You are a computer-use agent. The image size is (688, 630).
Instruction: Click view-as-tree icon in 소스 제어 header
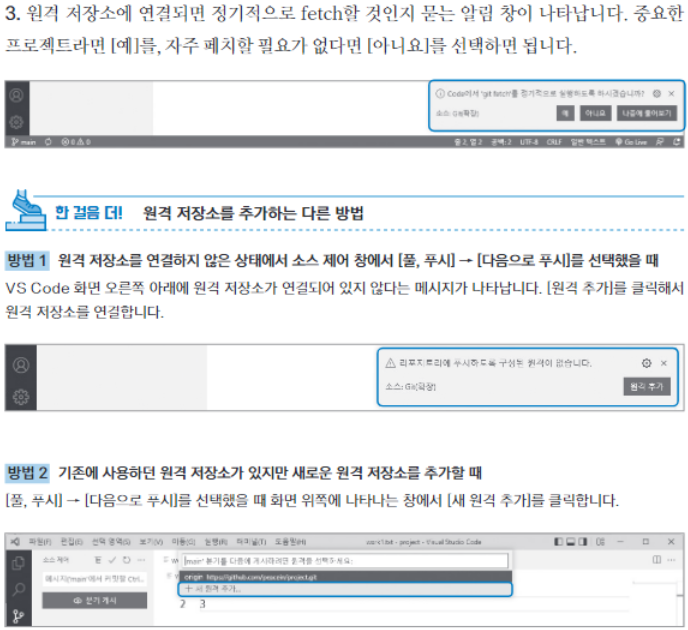coord(98,560)
